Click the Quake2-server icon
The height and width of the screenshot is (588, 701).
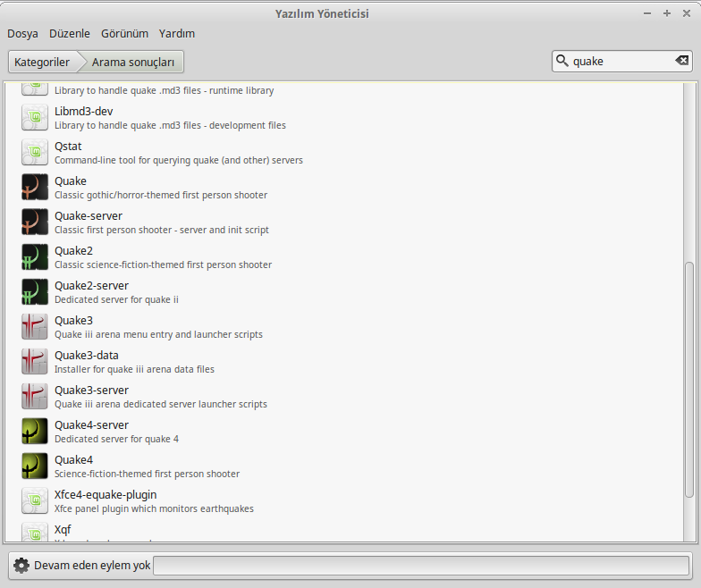34,291
